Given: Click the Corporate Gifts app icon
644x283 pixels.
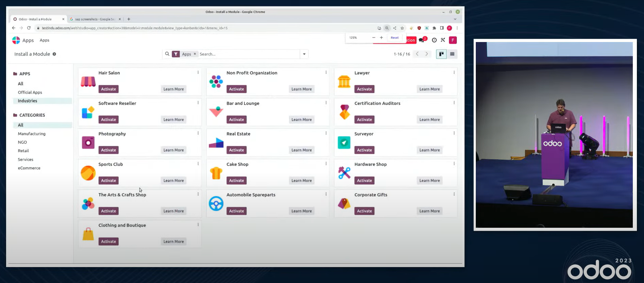Looking at the screenshot, I should coord(344,204).
